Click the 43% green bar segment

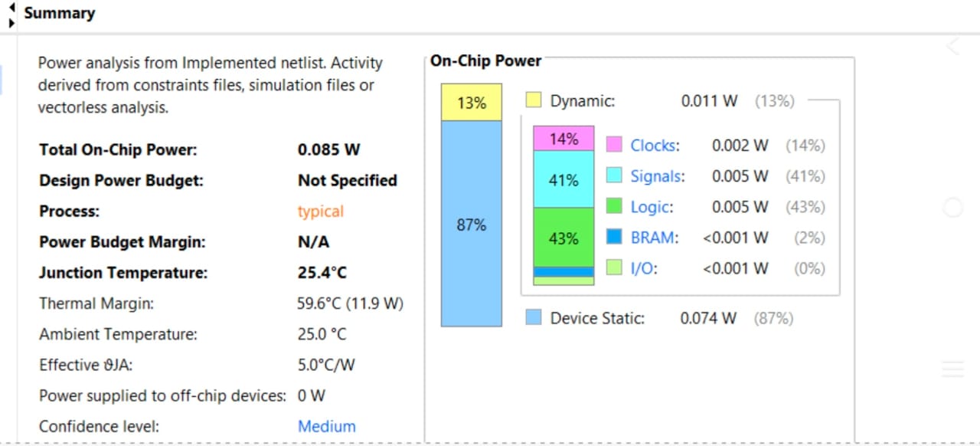coord(563,238)
